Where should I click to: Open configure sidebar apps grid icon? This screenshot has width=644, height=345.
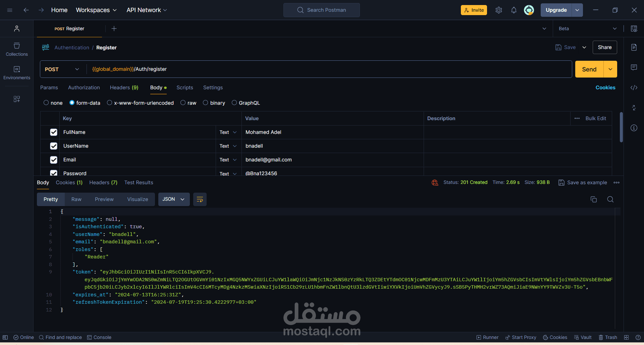pos(16,99)
